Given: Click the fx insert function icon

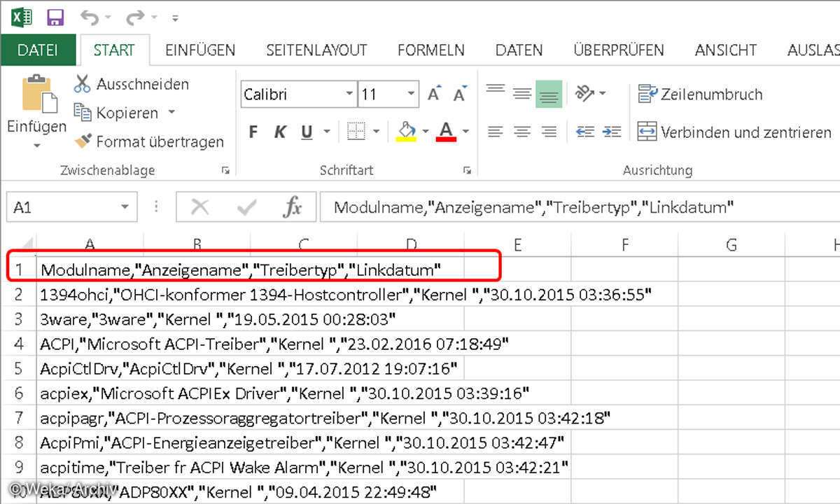Looking at the screenshot, I should click(292, 207).
